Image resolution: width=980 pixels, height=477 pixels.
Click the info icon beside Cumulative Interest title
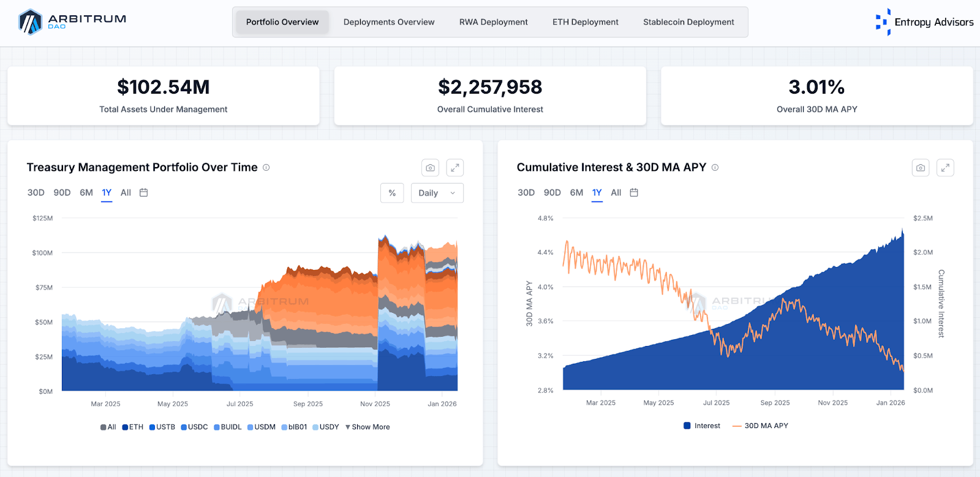click(715, 167)
